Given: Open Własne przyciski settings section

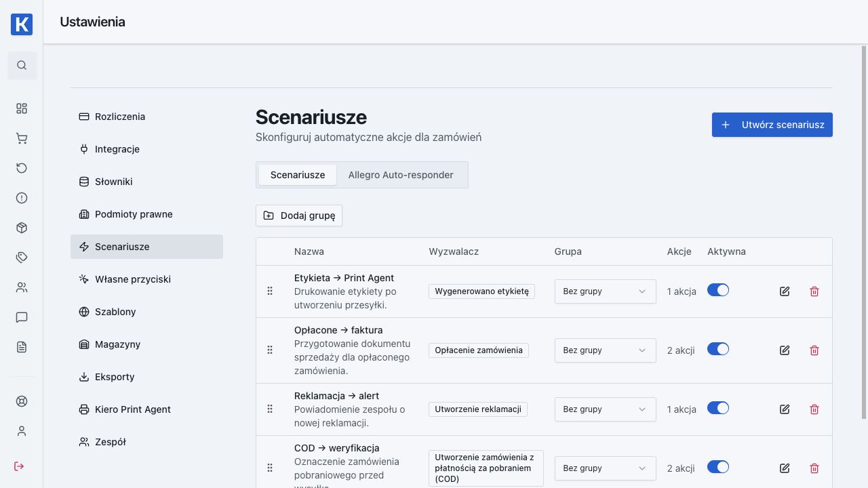Looking at the screenshot, I should pyautogui.click(x=146, y=279).
